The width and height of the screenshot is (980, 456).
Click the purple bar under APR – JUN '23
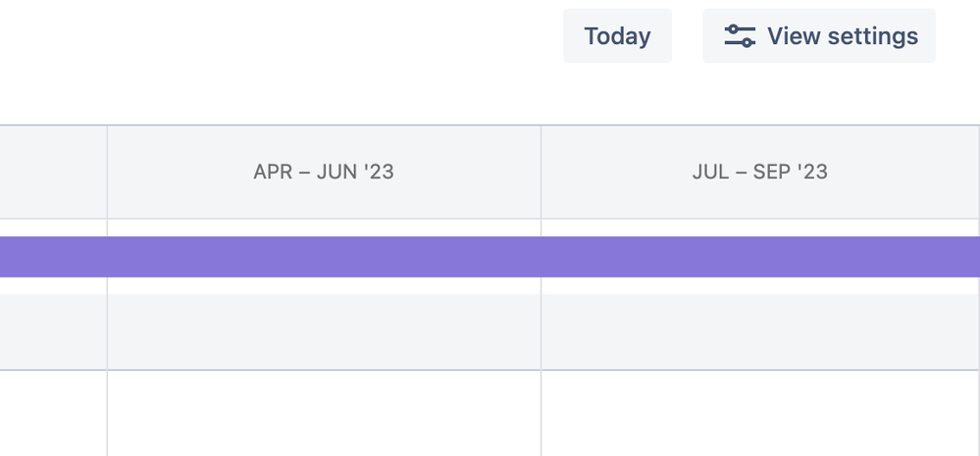coord(324,257)
